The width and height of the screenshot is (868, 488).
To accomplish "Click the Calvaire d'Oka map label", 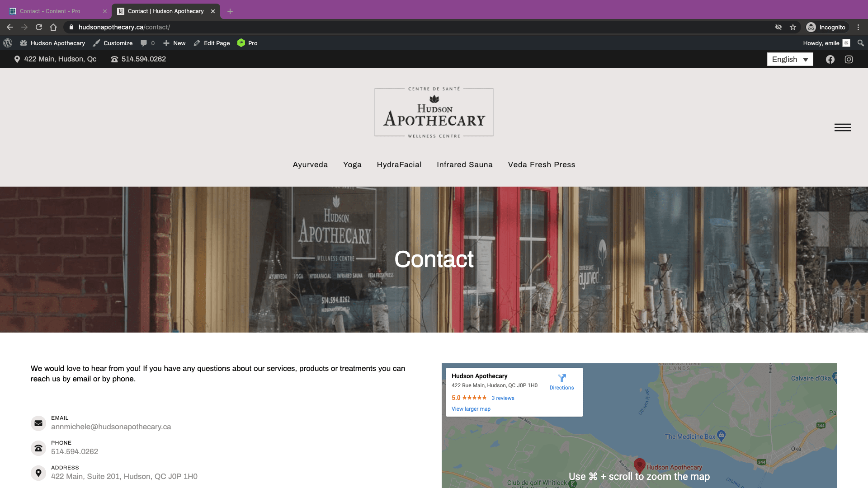I will [811, 379].
